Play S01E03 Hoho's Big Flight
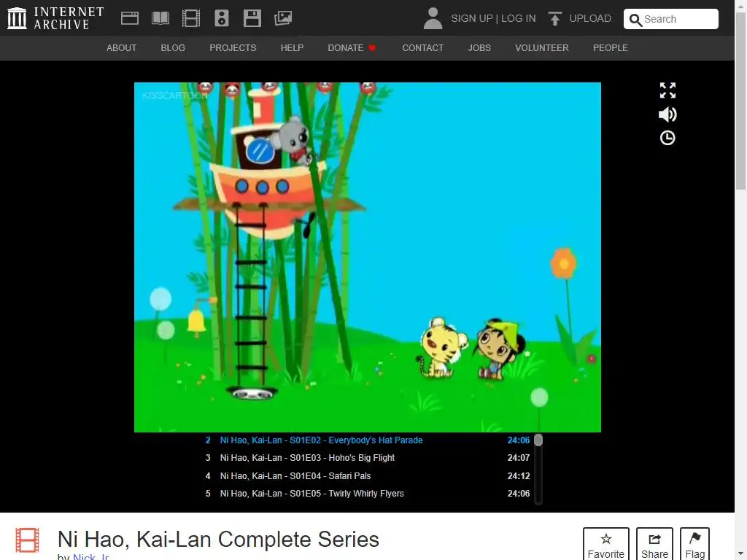Screen dimensions: 747x560 click(x=368, y=458)
